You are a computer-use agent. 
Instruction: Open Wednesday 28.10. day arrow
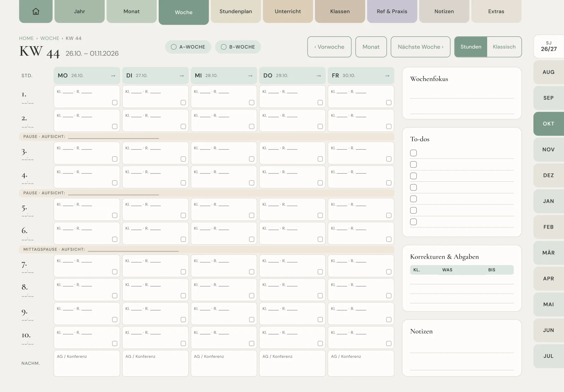(x=250, y=76)
